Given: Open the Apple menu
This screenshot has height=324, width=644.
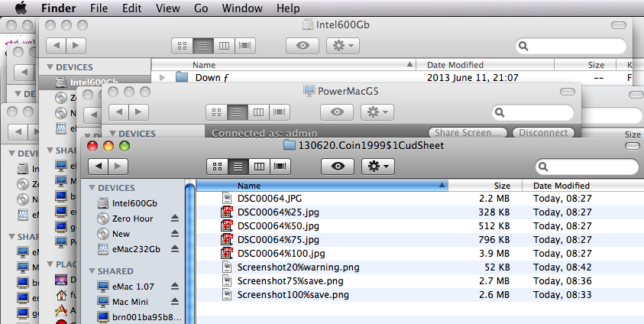Looking at the screenshot, I should point(21,8).
